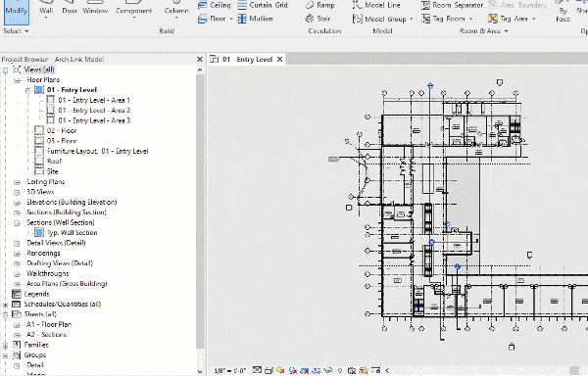The height and width of the screenshot is (376, 588).
Task: Toggle Sun Path in view control bar
Action: [x=280, y=370]
